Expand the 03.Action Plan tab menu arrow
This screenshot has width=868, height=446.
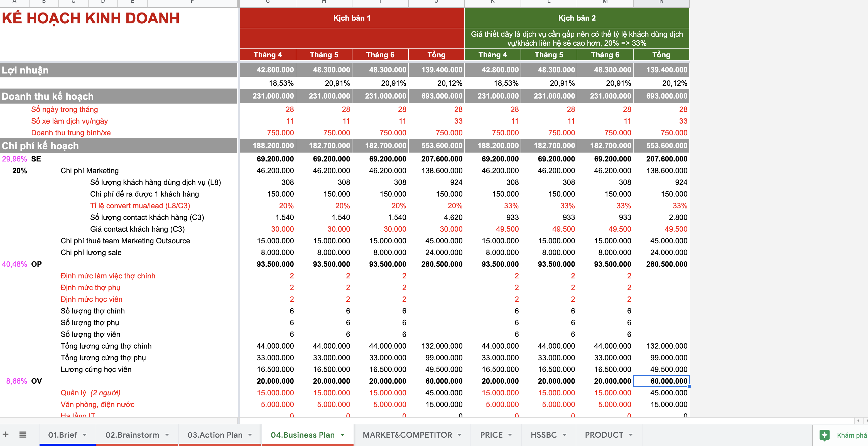250,435
